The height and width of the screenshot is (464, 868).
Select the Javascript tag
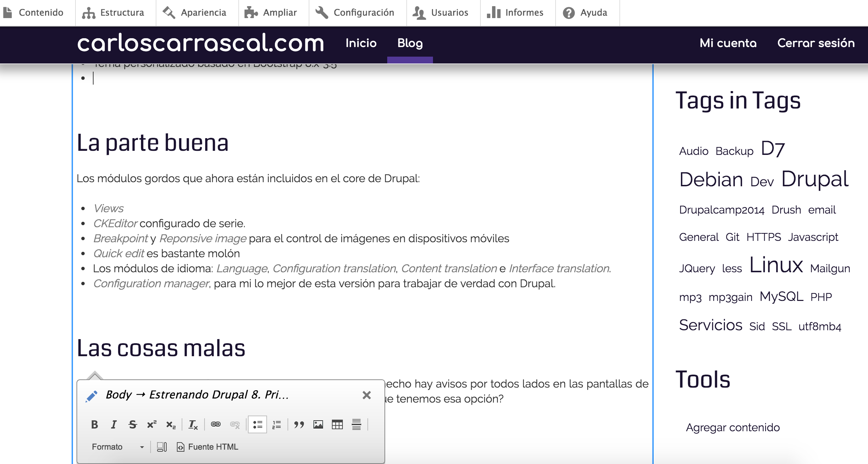tap(813, 237)
